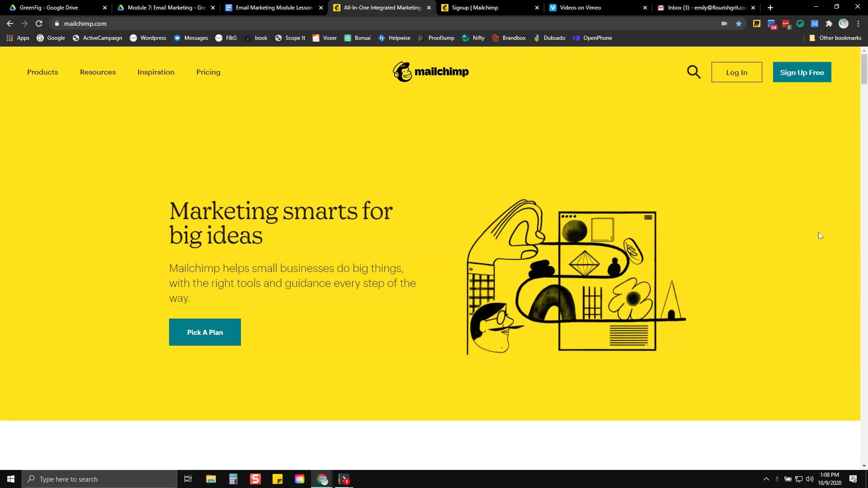Click the network icon in the system tray
Screen dimensions: 868x488
click(x=799, y=479)
